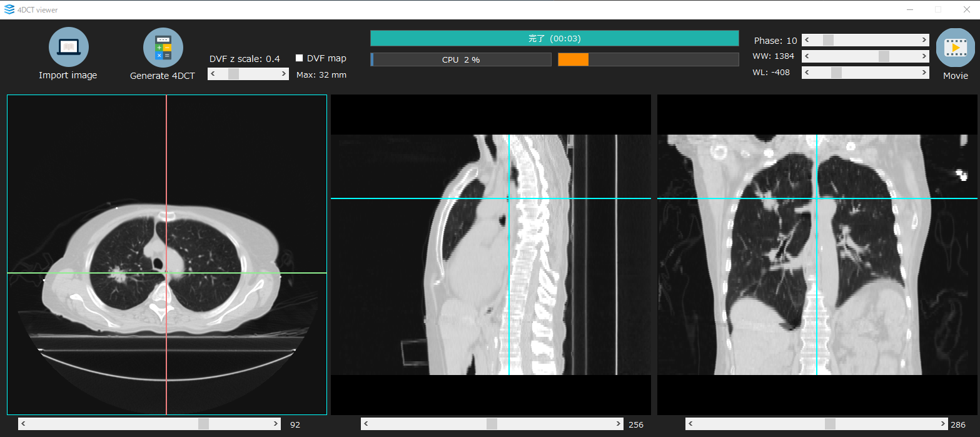
Task: Click the 'DVF z scale: 0.4' label
Action: 245,59
